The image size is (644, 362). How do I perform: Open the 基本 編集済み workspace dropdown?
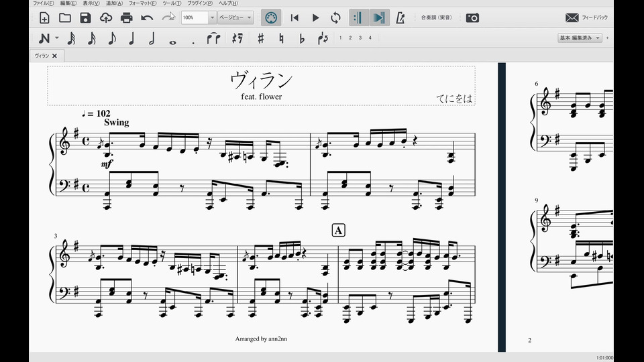[x=580, y=38]
